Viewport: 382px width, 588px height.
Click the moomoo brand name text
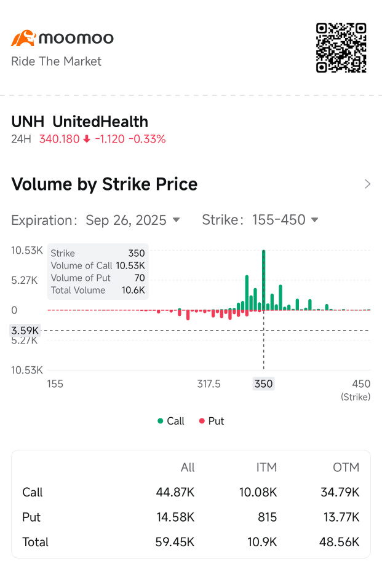click(x=76, y=38)
